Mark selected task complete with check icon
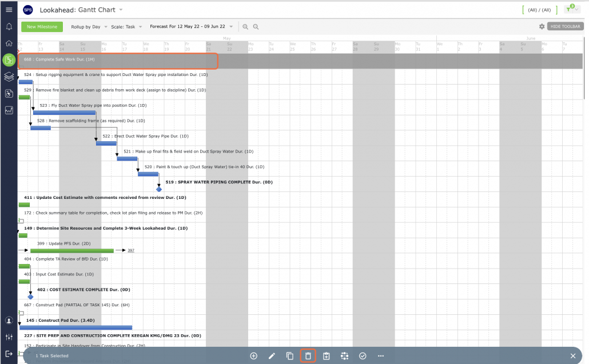The height and width of the screenshot is (364, 589). click(363, 356)
